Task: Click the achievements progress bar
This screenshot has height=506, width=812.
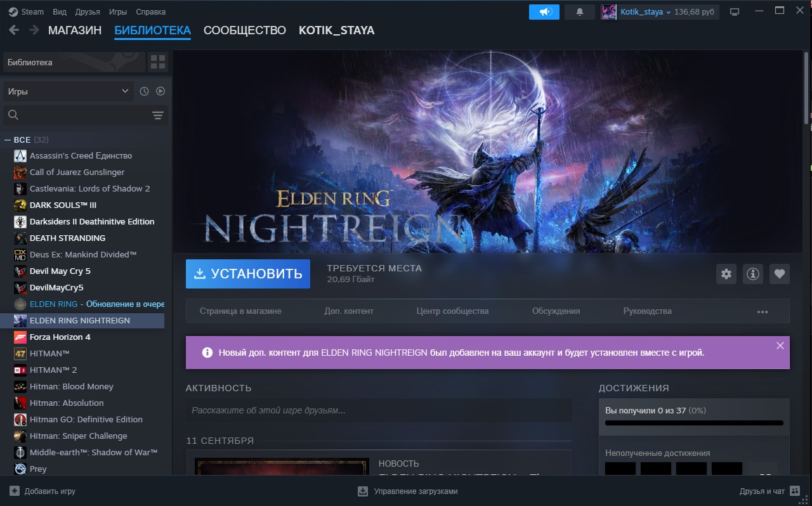Action: click(694, 423)
